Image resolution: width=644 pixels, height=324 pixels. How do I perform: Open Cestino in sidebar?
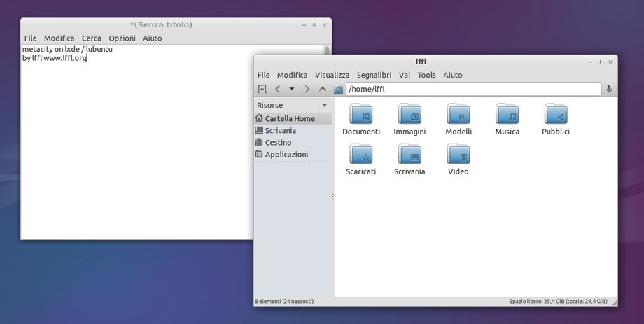[x=293, y=143]
